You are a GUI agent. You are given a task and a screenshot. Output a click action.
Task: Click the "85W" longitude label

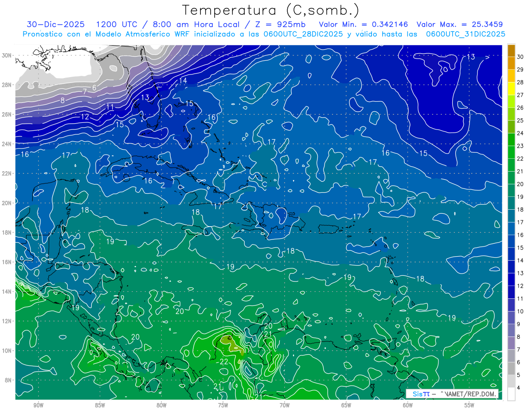pyautogui.click(x=100, y=405)
